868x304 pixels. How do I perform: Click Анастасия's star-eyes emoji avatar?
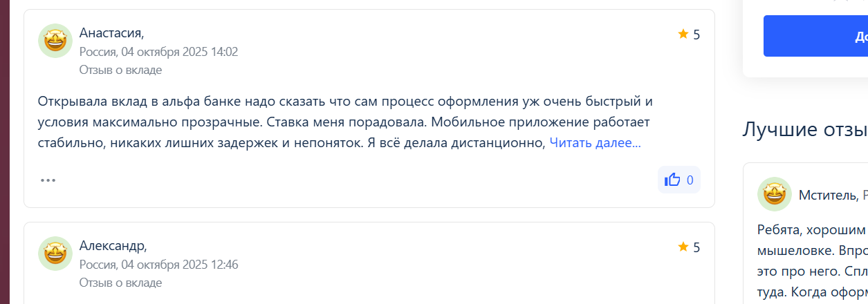[x=55, y=41]
